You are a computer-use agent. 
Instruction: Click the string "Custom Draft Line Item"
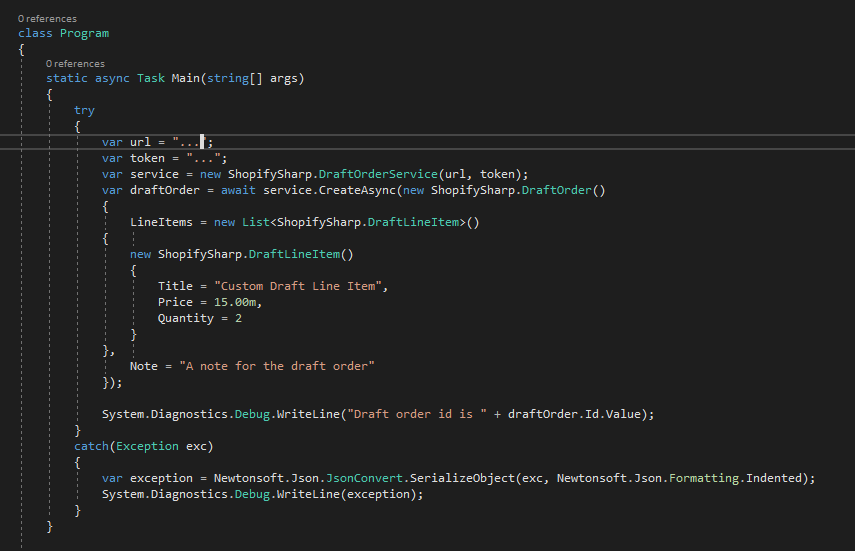[x=298, y=286]
